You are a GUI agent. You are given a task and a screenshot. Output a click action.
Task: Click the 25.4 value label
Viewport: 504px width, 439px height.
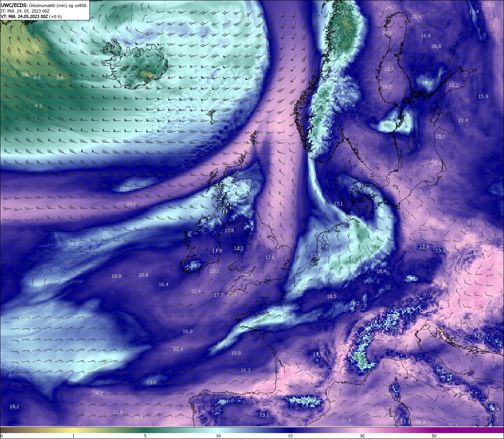tap(364, 165)
